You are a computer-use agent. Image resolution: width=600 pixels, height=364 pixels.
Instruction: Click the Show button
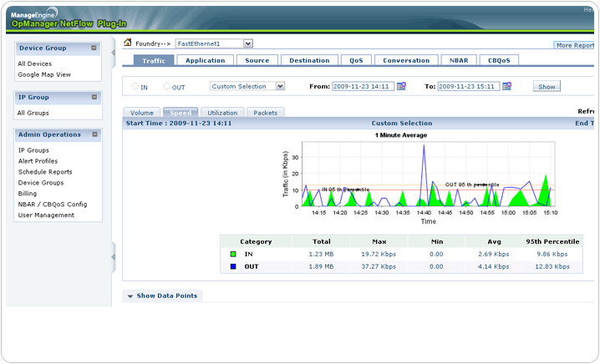pyautogui.click(x=547, y=86)
